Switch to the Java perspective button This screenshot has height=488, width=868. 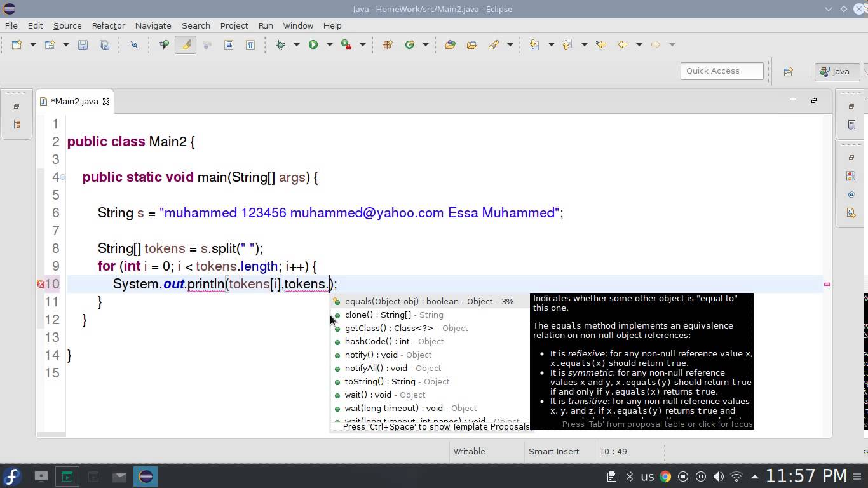click(835, 71)
